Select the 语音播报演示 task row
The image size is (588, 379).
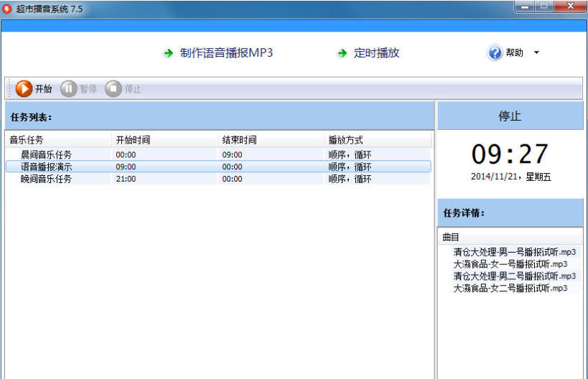point(218,167)
